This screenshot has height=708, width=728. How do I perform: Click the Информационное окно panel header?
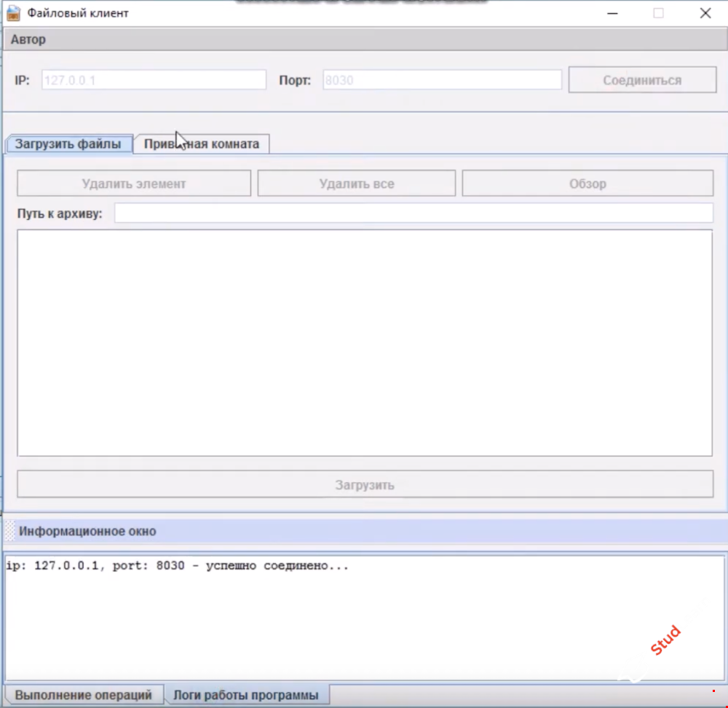[x=364, y=531]
